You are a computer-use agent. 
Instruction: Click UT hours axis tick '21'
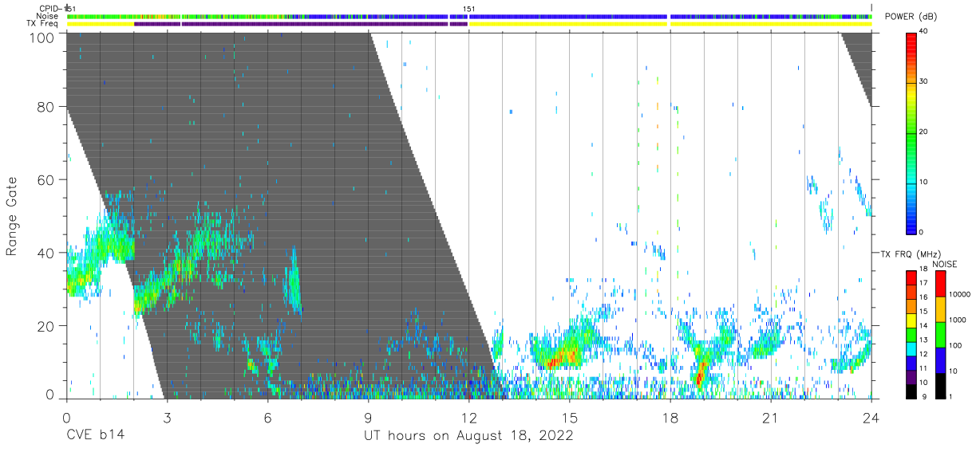point(770,419)
